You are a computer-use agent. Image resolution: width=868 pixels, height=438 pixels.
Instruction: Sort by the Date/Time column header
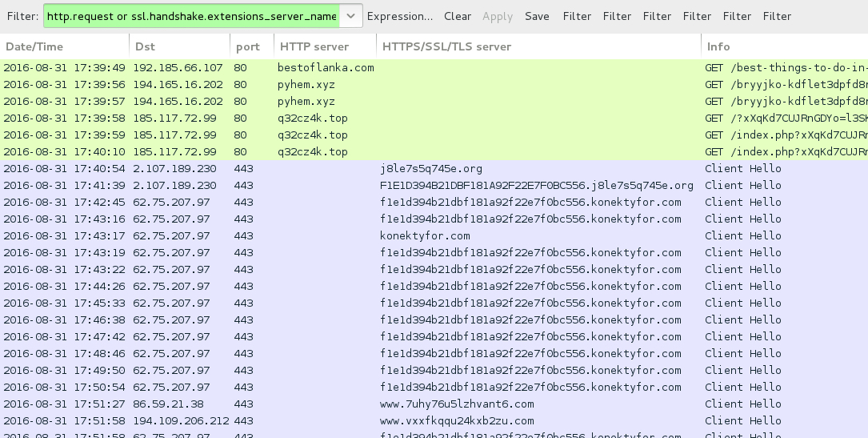coord(64,46)
